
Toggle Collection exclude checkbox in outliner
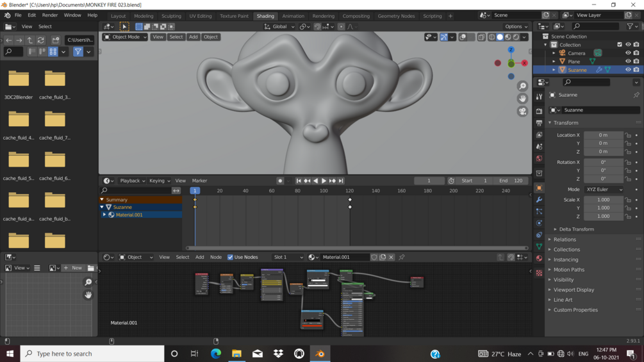point(620,45)
